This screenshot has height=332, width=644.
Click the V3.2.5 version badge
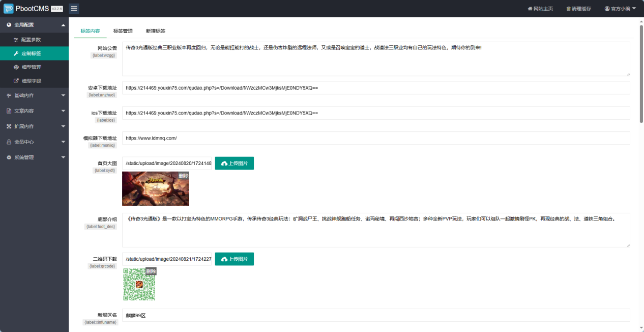point(56,9)
